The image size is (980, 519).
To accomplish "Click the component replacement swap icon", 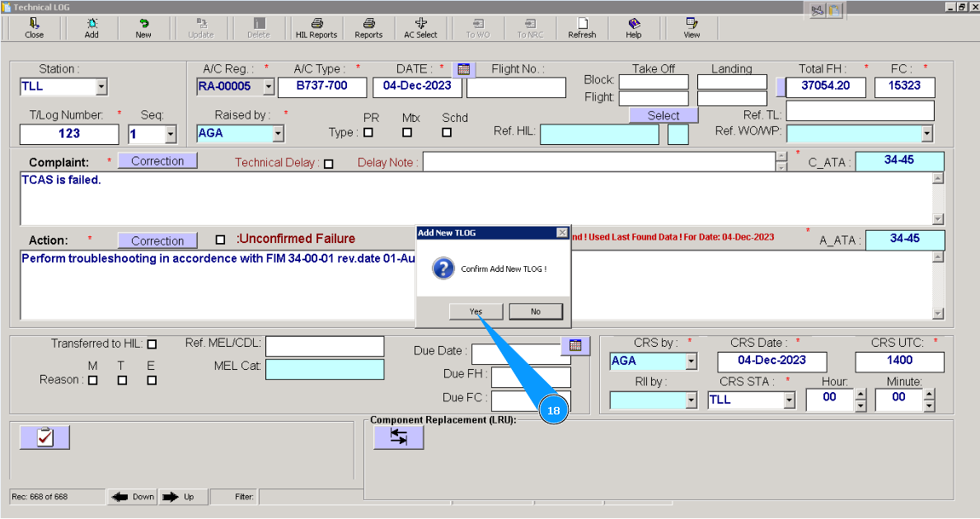I will pos(399,437).
